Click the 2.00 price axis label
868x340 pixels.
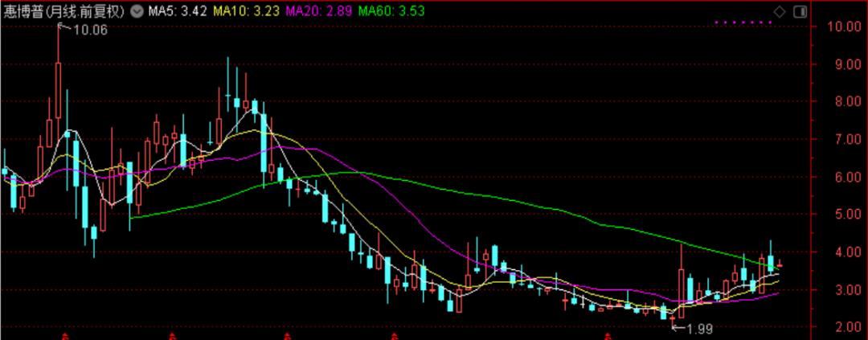click(848, 326)
